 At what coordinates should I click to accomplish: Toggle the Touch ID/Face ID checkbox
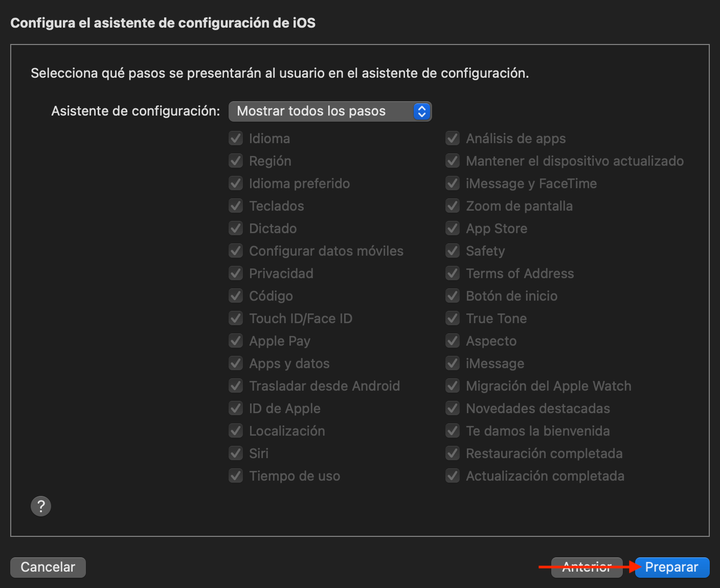point(236,319)
